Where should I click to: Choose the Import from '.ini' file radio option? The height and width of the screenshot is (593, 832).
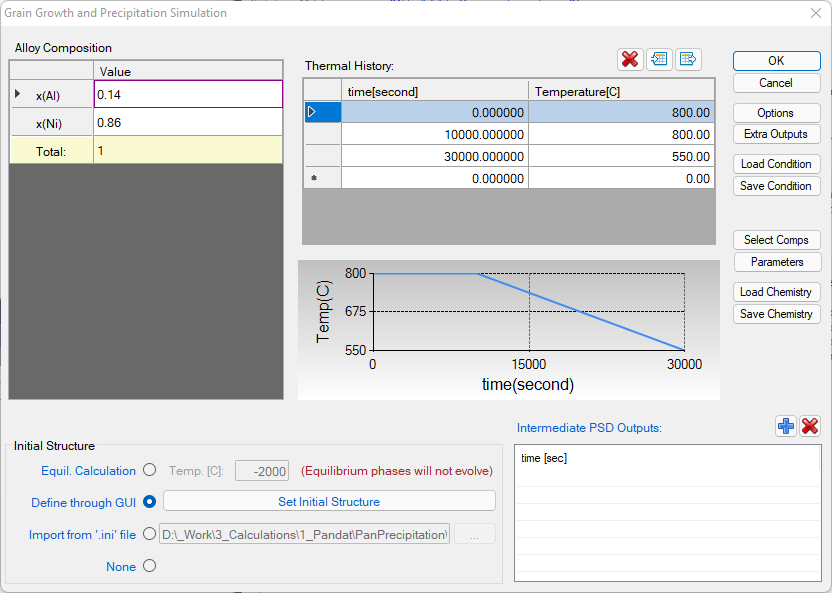coord(150,534)
